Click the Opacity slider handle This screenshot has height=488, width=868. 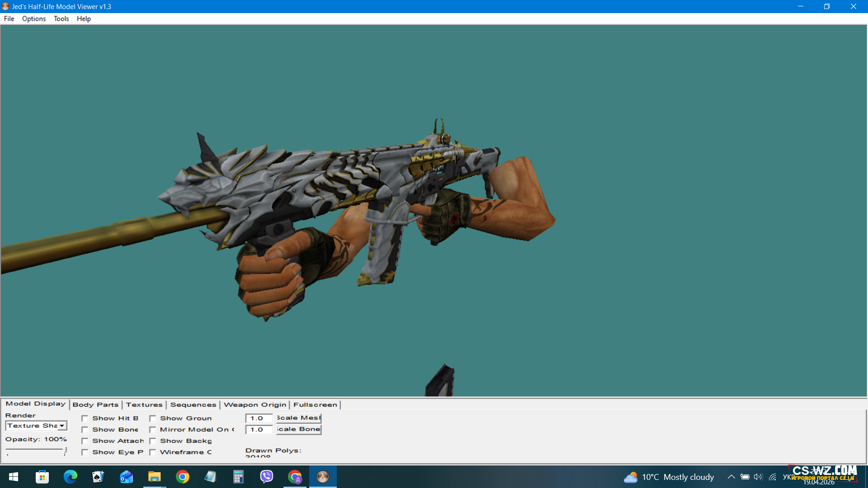[x=66, y=450]
